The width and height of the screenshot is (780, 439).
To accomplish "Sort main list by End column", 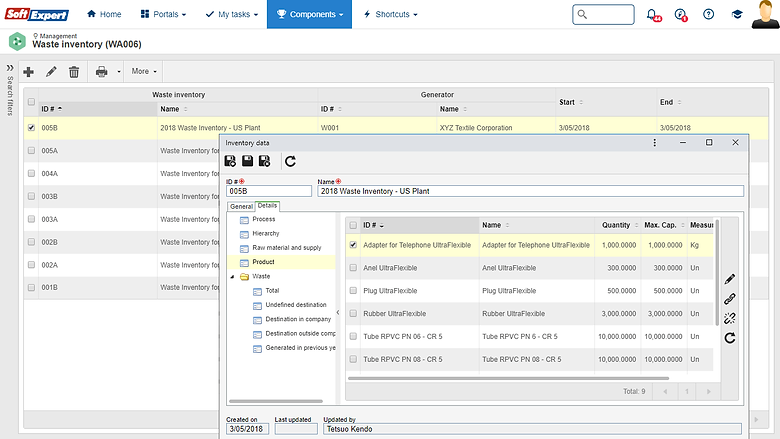I will 712,102.
